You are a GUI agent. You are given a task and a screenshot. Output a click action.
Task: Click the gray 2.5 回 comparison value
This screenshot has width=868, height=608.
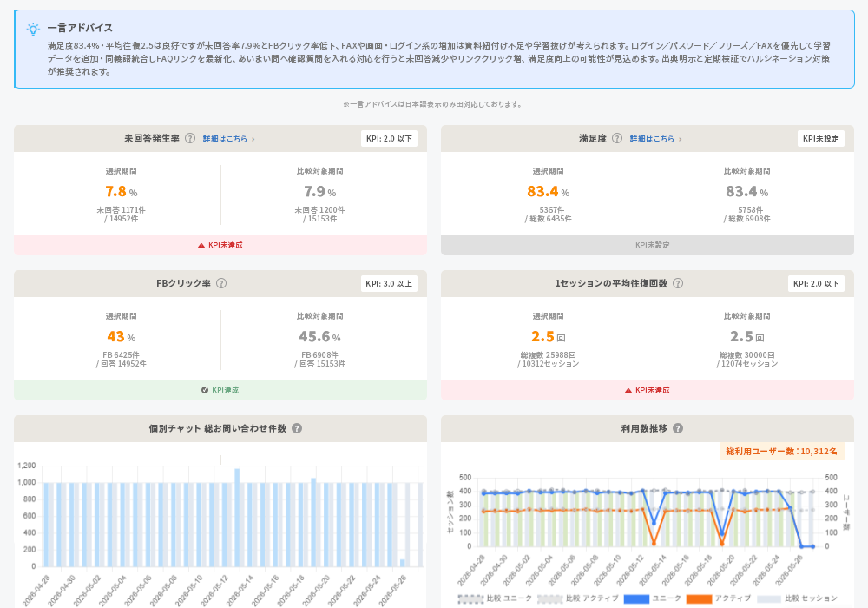(x=746, y=337)
